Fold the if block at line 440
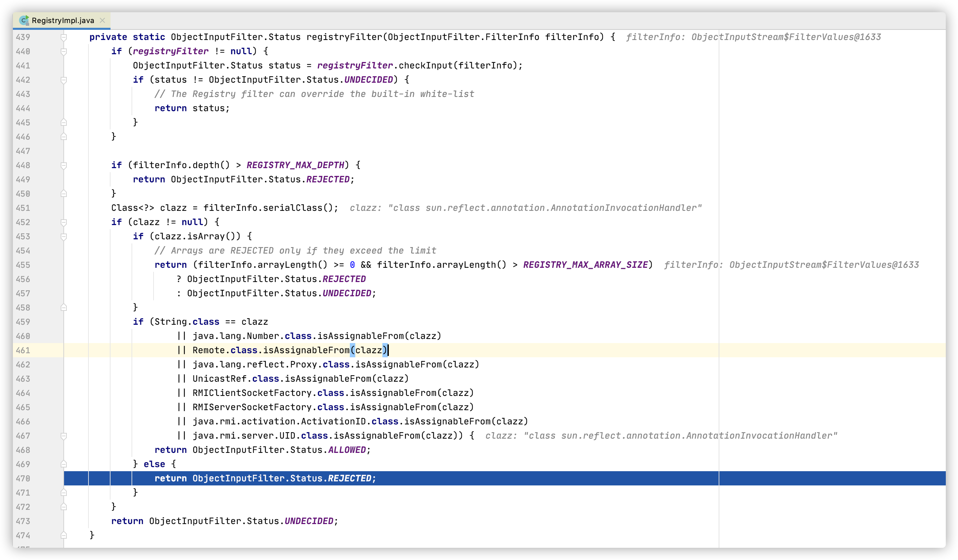Screen dimensions: 958x560 point(64,51)
